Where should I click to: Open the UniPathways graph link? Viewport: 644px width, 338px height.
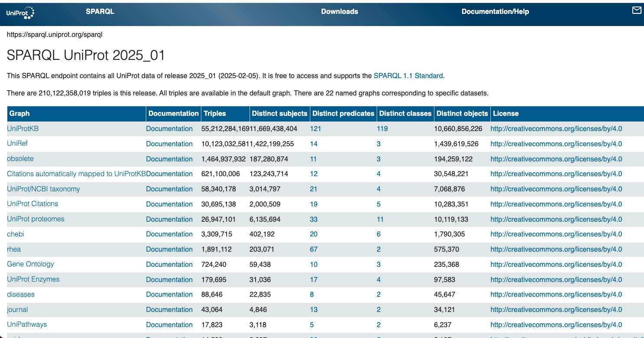click(x=27, y=324)
